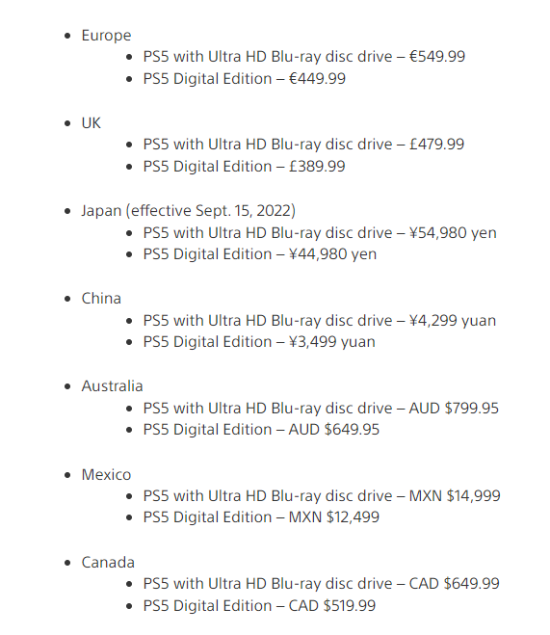Select China disc drive ¥4,299 yuan line
This screenshot has width=550, height=635.
click(x=319, y=321)
